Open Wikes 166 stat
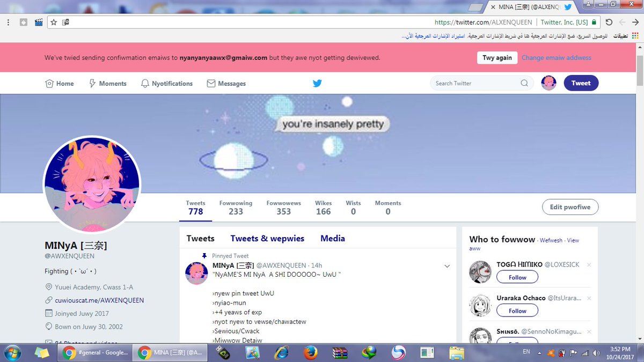This screenshot has height=362, width=644. (324, 208)
